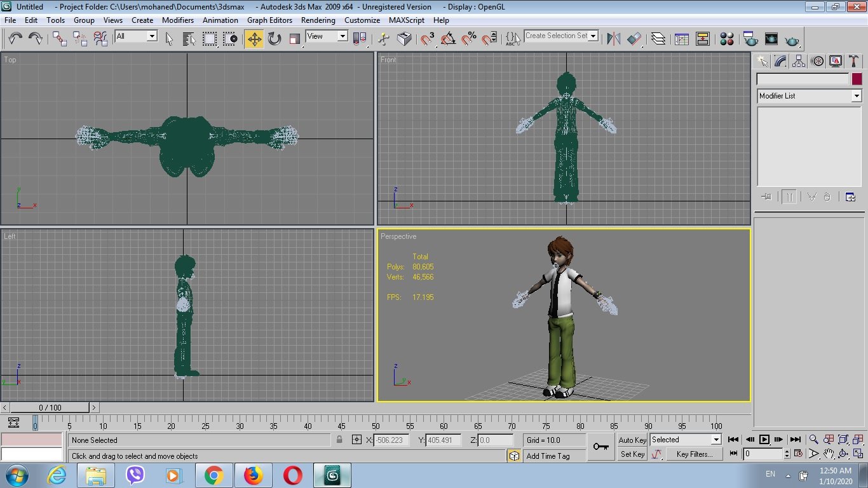Open the Modifiers menu
This screenshot has width=868, height=488.
click(x=177, y=20)
